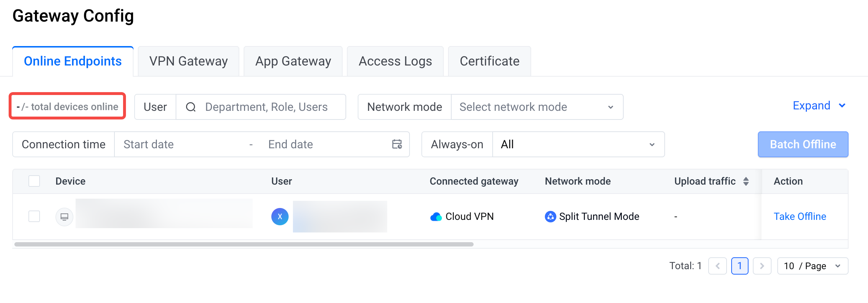Click the blue X user avatar
This screenshot has width=868, height=303.
pyautogui.click(x=280, y=217)
